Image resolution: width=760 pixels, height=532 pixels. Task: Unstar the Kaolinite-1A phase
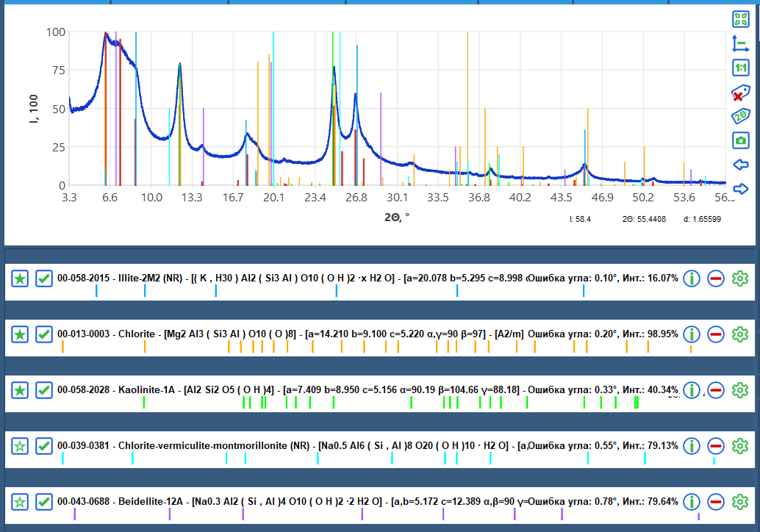click(21, 389)
